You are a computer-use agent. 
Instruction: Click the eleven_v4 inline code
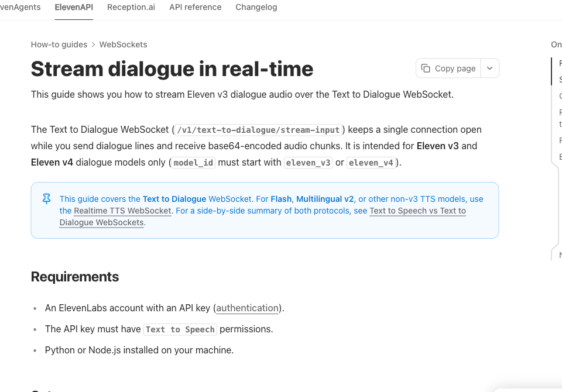pos(371,163)
